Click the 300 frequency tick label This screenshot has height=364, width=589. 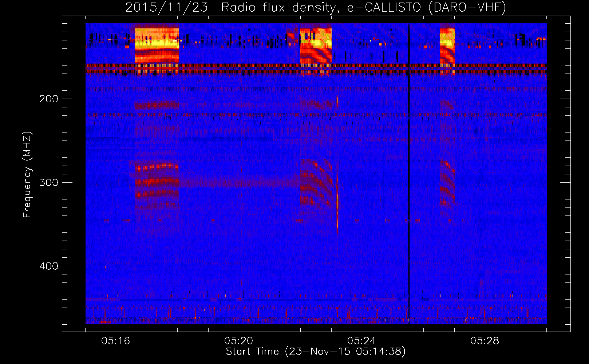49,182
